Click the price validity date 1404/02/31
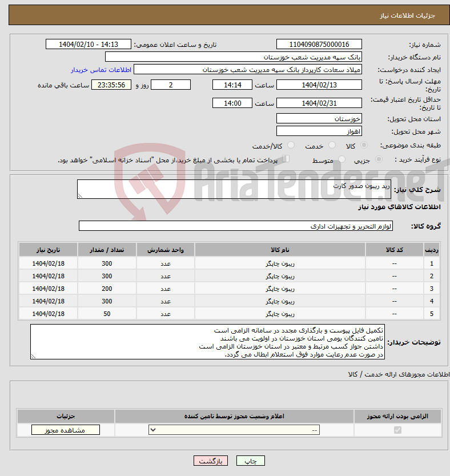 pyautogui.click(x=319, y=103)
